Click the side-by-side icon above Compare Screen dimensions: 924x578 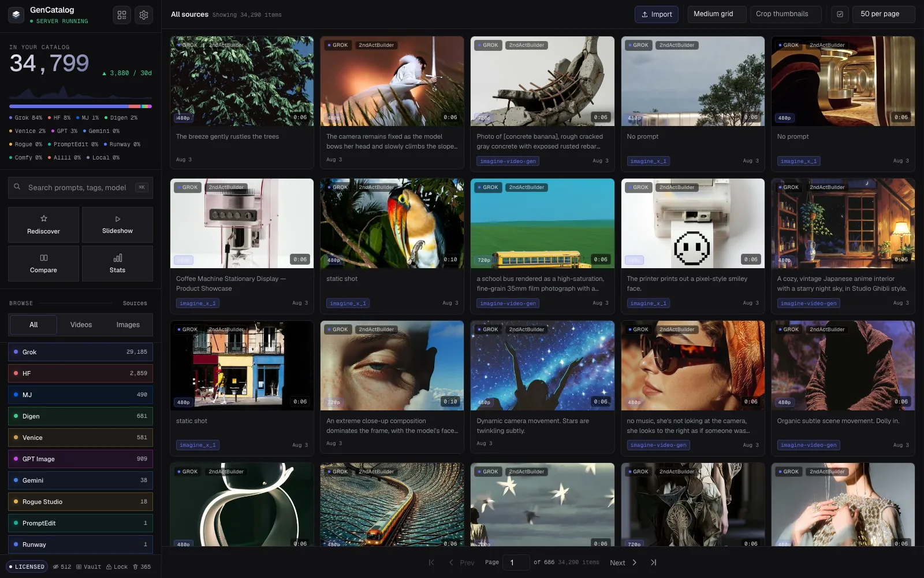coord(44,258)
